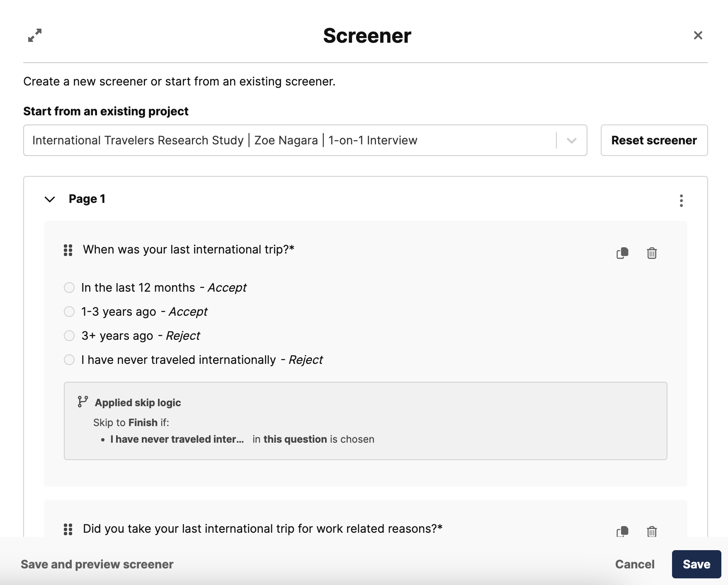Click the skip logic branch icon
728x585 pixels.
pos(83,402)
